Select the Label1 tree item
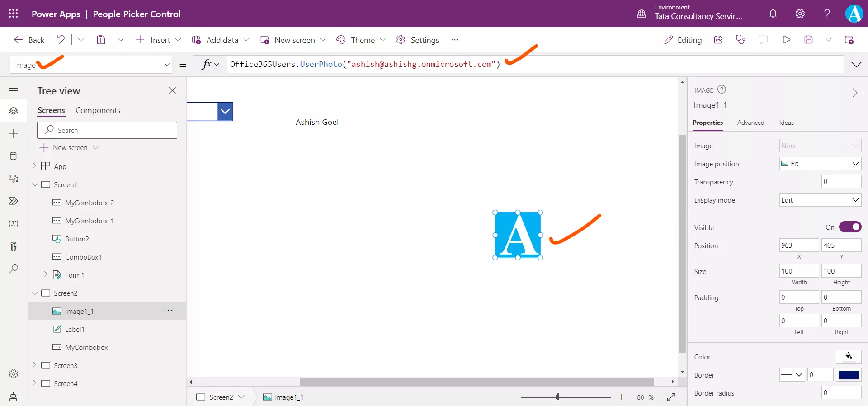 [107, 329]
